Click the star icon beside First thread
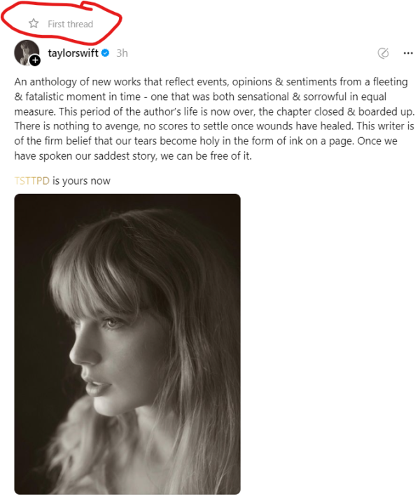Image resolution: width=420 pixels, height=504 pixels. tap(33, 24)
